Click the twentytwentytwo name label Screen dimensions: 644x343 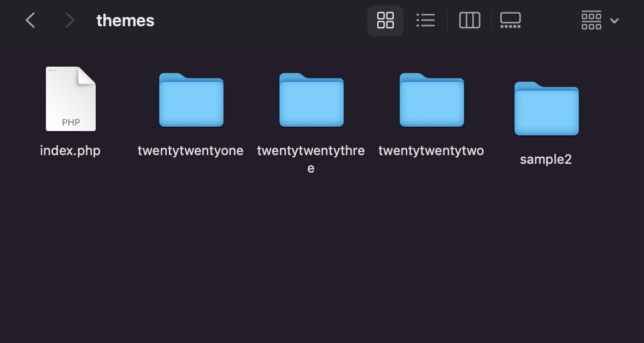(431, 151)
